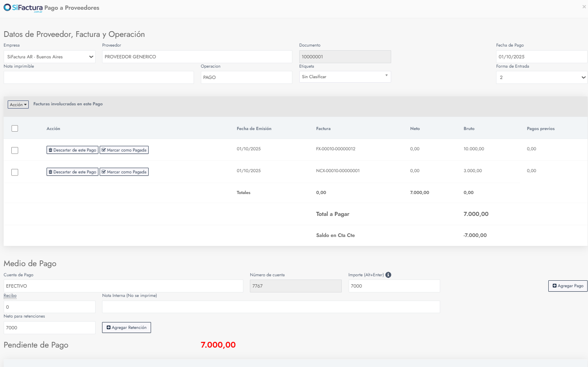
Task: Click the Cuenta de Pago field
Action: tap(123, 286)
